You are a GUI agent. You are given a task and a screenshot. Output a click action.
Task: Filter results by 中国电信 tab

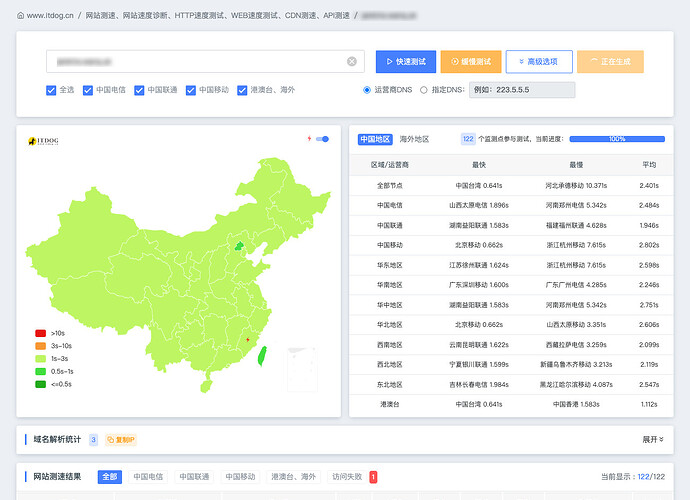pos(148,477)
